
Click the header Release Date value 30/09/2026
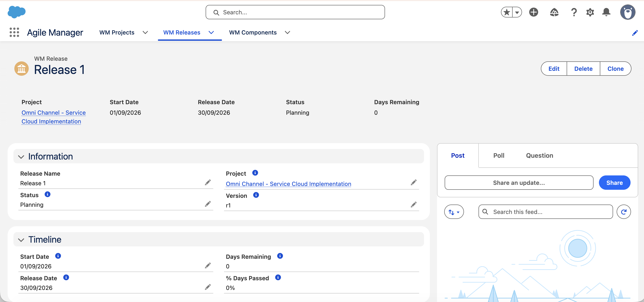point(214,113)
